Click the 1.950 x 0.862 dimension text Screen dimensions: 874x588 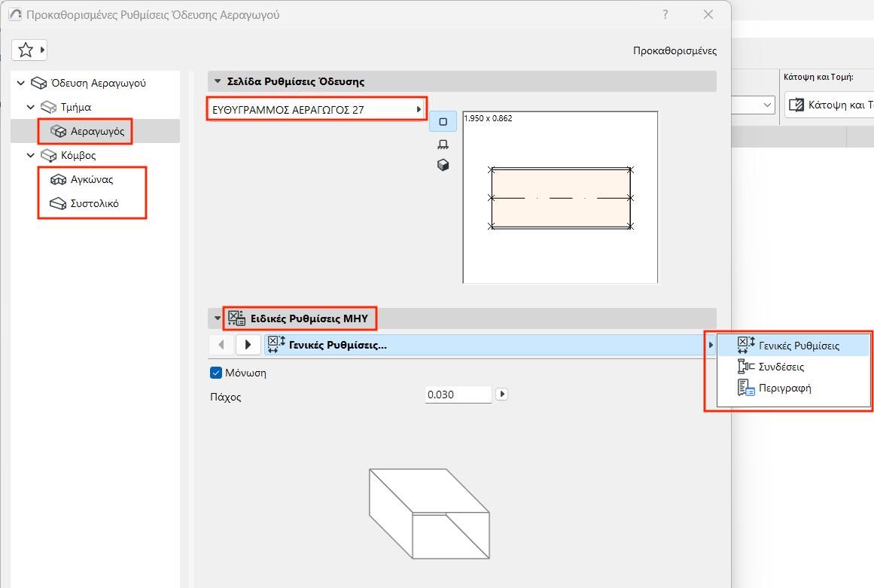(x=488, y=118)
